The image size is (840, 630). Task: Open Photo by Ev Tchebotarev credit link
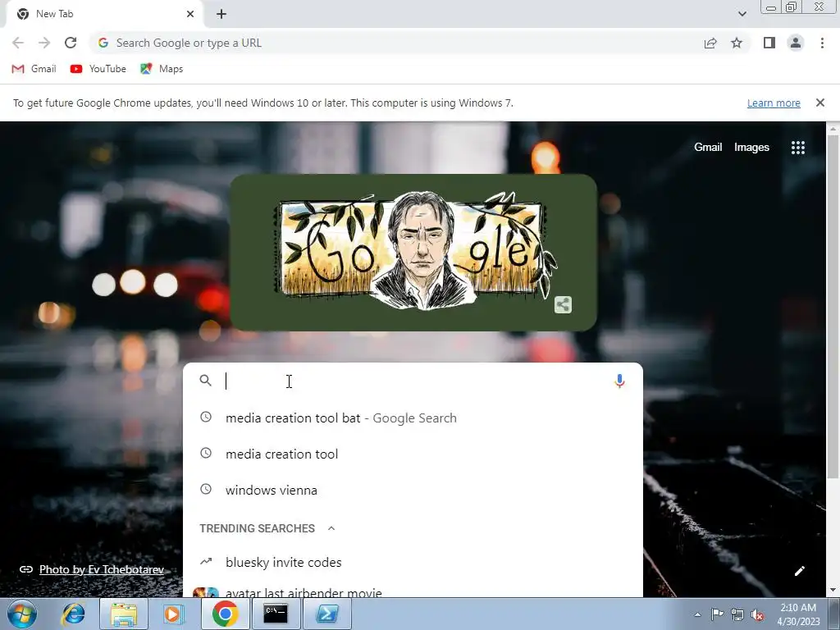point(101,569)
